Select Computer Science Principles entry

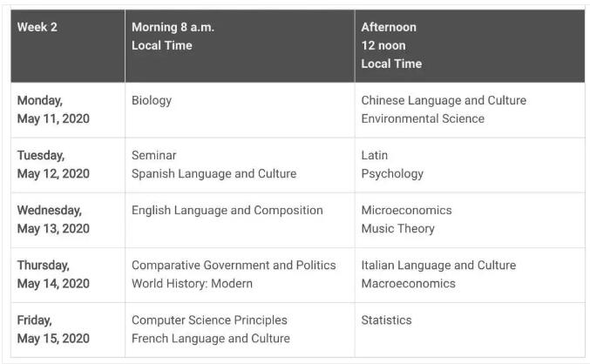(209, 320)
